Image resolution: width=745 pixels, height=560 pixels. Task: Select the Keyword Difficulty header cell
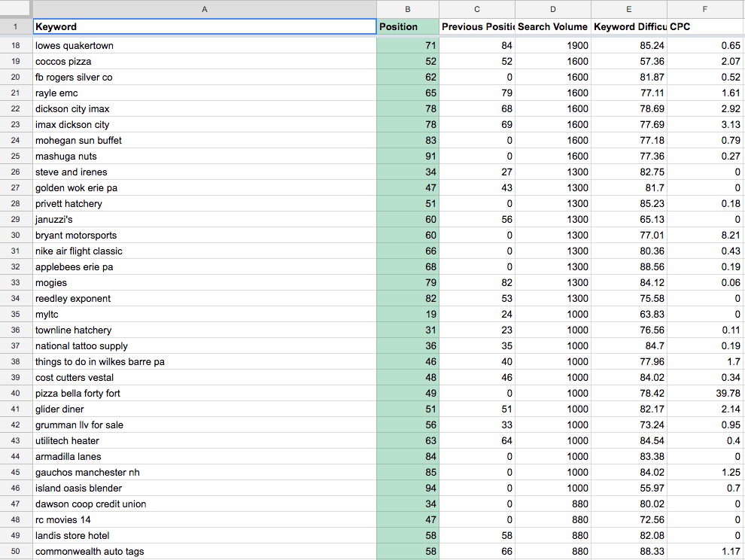click(628, 26)
